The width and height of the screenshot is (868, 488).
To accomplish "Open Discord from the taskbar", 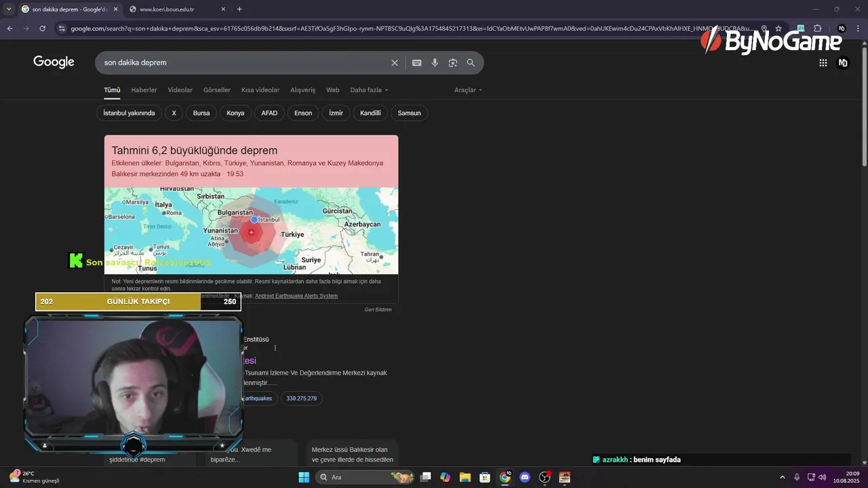I will 524,477.
